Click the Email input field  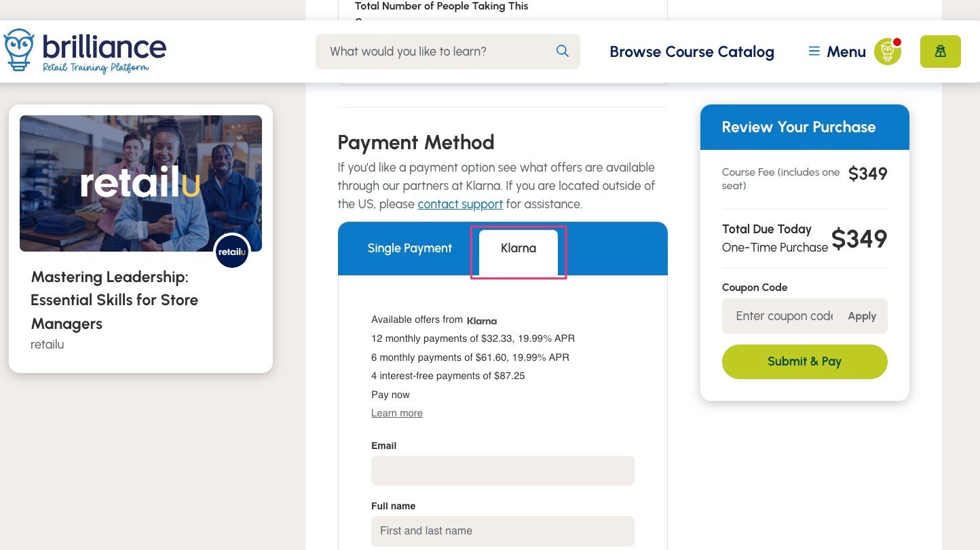[x=502, y=471]
